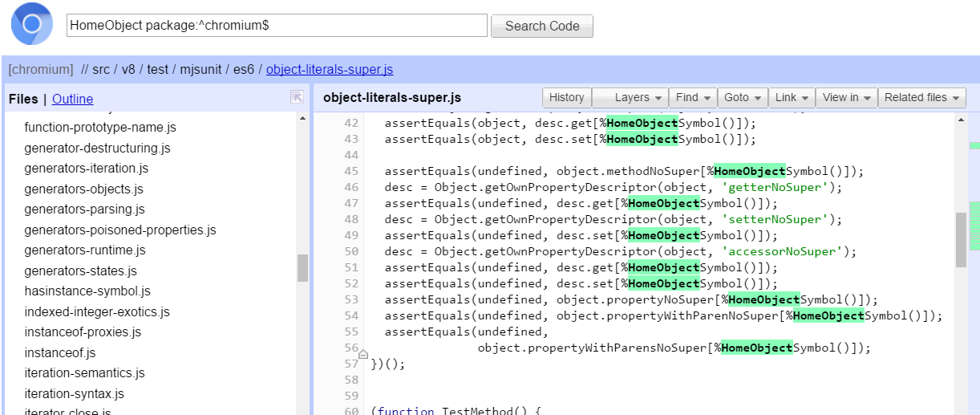Open the Layers dropdown
Image resolution: width=980 pixels, height=415 pixels.
click(630, 97)
